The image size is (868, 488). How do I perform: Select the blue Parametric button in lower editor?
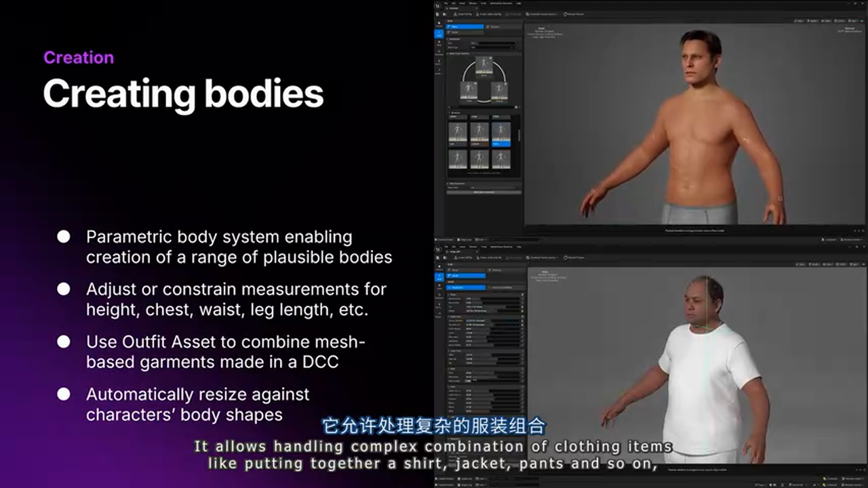coord(467,287)
